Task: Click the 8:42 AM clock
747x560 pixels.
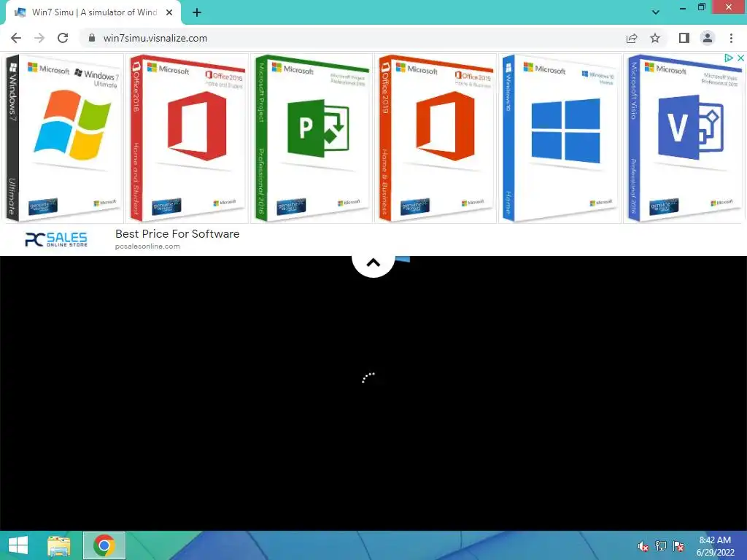Action: pos(715,540)
